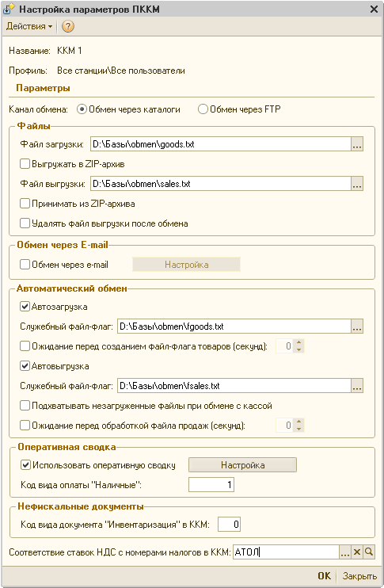Confirm settings with OK button
384x588 pixels.
pyautogui.click(x=324, y=575)
